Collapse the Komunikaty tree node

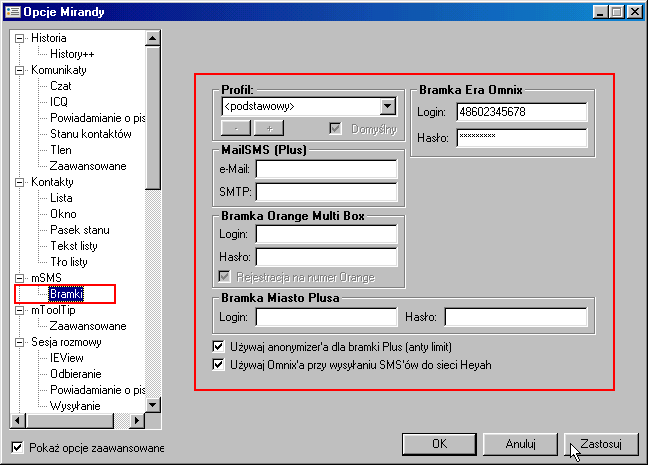(x=20, y=71)
